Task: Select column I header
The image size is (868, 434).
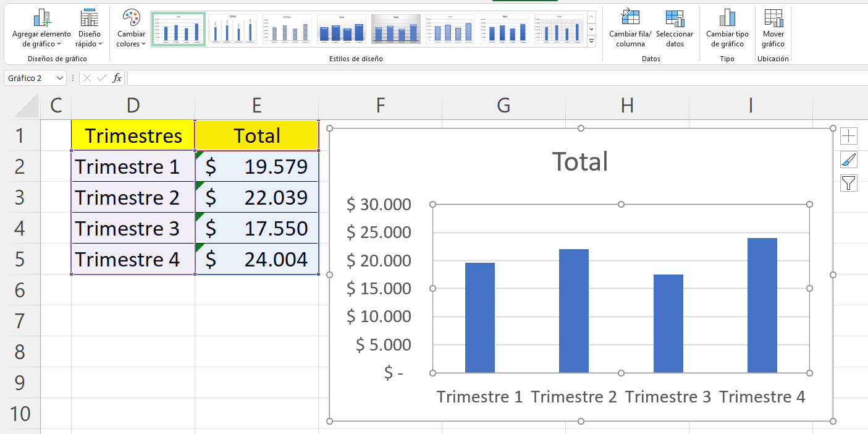Action: click(751, 106)
